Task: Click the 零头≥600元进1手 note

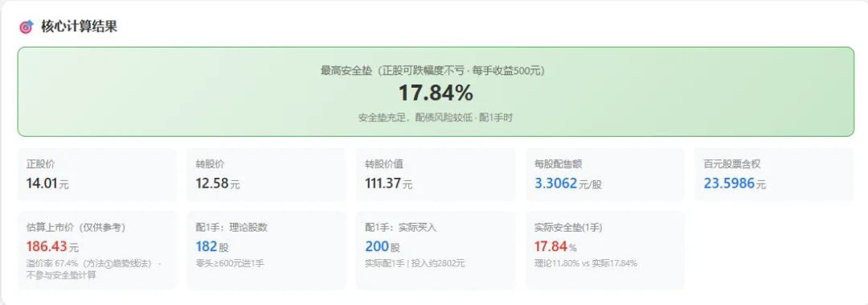Action: click(x=230, y=263)
